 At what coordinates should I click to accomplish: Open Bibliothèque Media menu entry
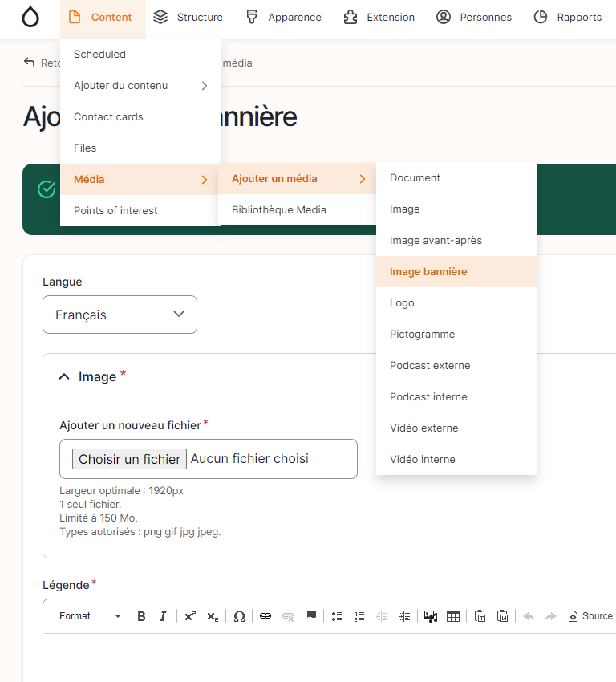pyautogui.click(x=279, y=210)
